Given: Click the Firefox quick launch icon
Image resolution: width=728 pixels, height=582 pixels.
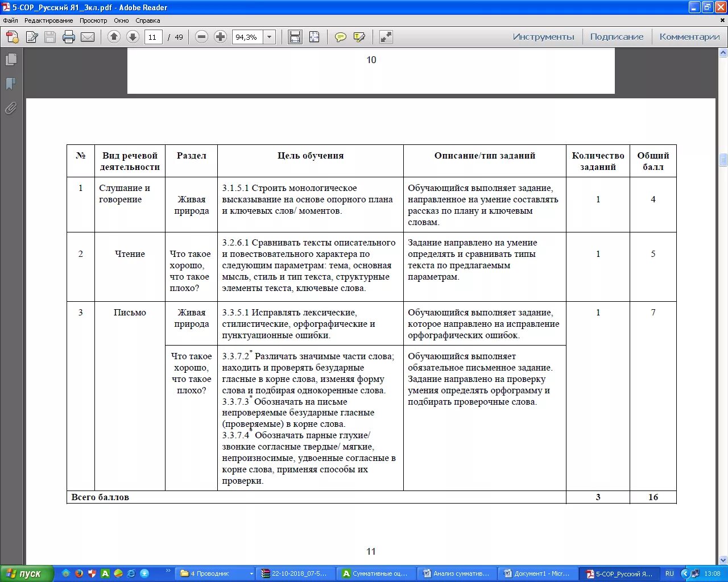Looking at the screenshot, I should click(x=78, y=573).
